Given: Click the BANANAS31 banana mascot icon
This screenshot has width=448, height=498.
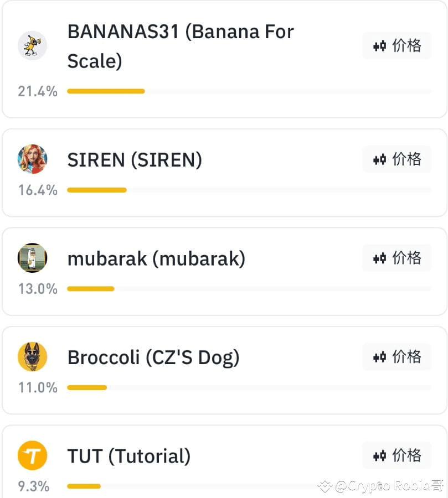Looking at the screenshot, I should tap(32, 45).
